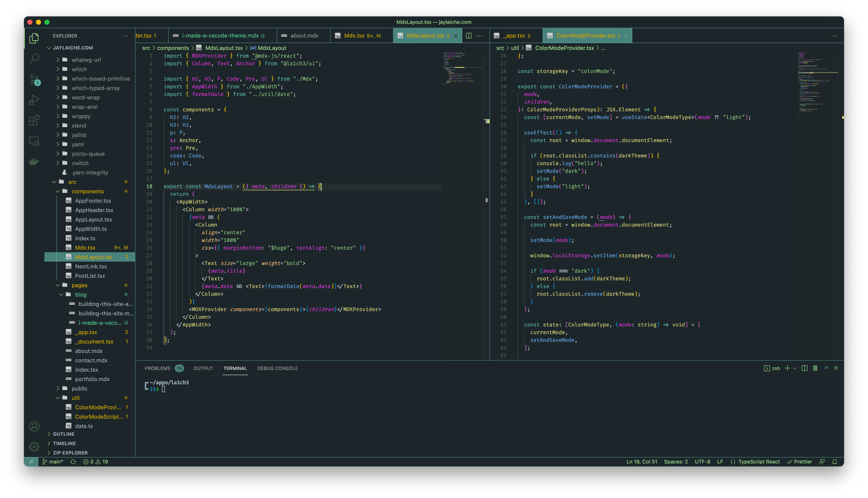Click Spaces: 2 indentation setting
868x498 pixels.
[x=676, y=461]
